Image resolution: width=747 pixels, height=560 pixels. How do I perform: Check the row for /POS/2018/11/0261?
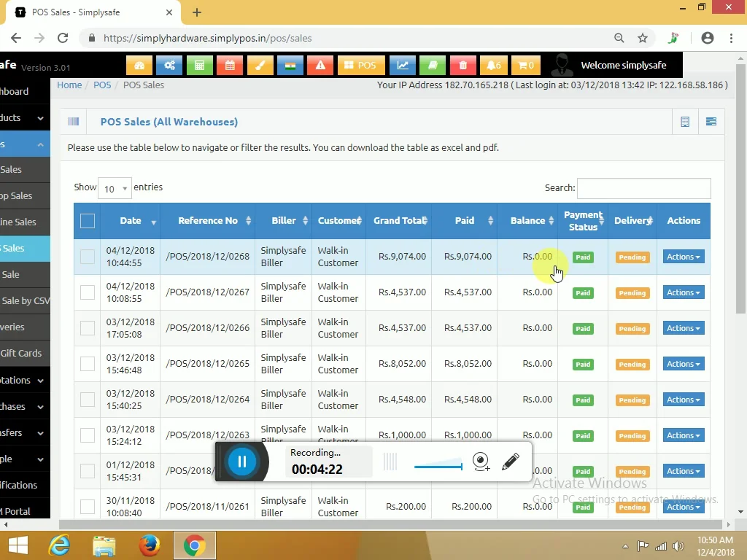click(x=88, y=507)
